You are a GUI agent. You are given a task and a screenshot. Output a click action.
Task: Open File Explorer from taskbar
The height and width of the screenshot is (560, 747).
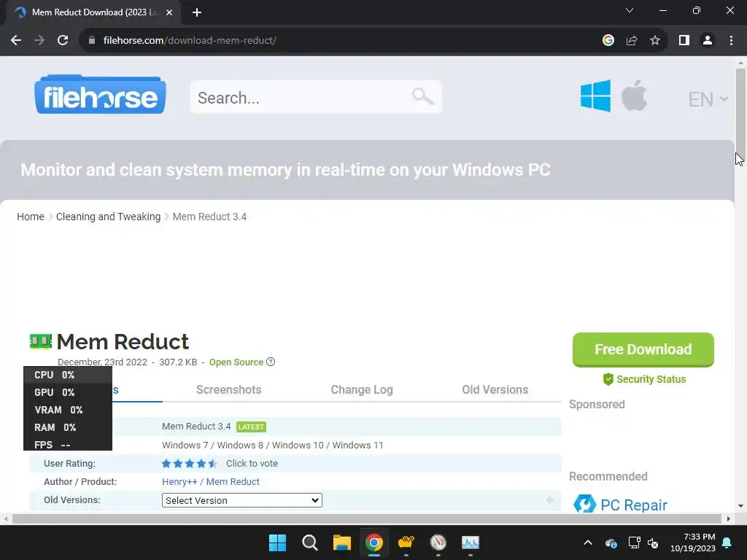[341, 542]
